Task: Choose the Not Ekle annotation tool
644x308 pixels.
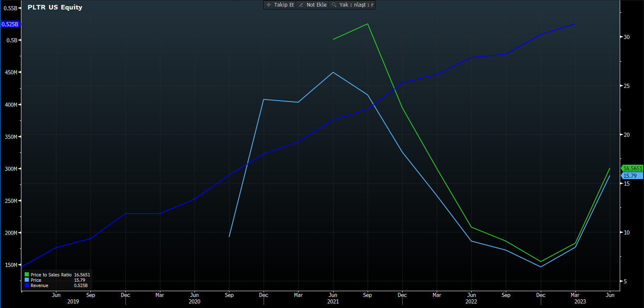Action: tap(312, 5)
